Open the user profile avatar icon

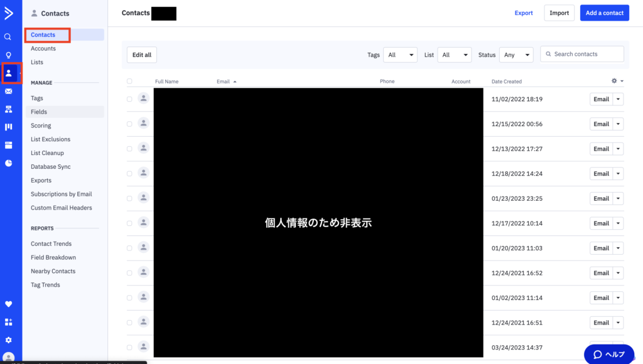point(9,358)
